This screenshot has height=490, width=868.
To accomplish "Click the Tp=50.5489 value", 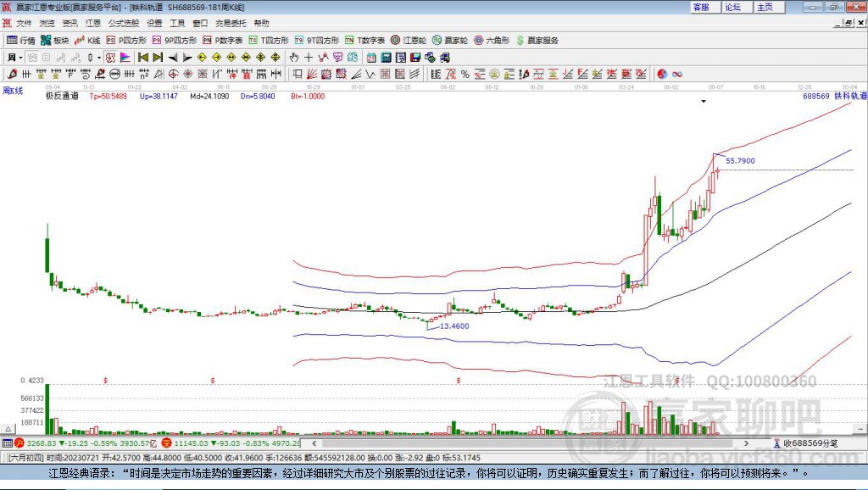I will click(108, 97).
